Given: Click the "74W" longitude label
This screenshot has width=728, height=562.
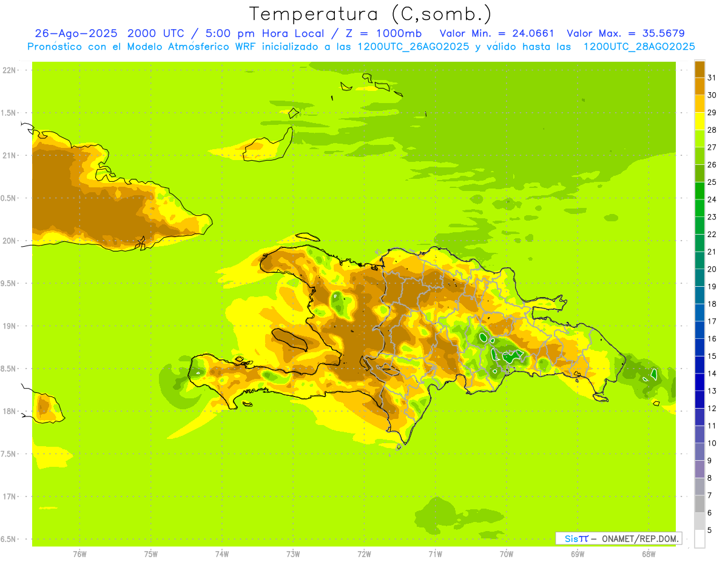Looking at the screenshot, I should [222, 554].
